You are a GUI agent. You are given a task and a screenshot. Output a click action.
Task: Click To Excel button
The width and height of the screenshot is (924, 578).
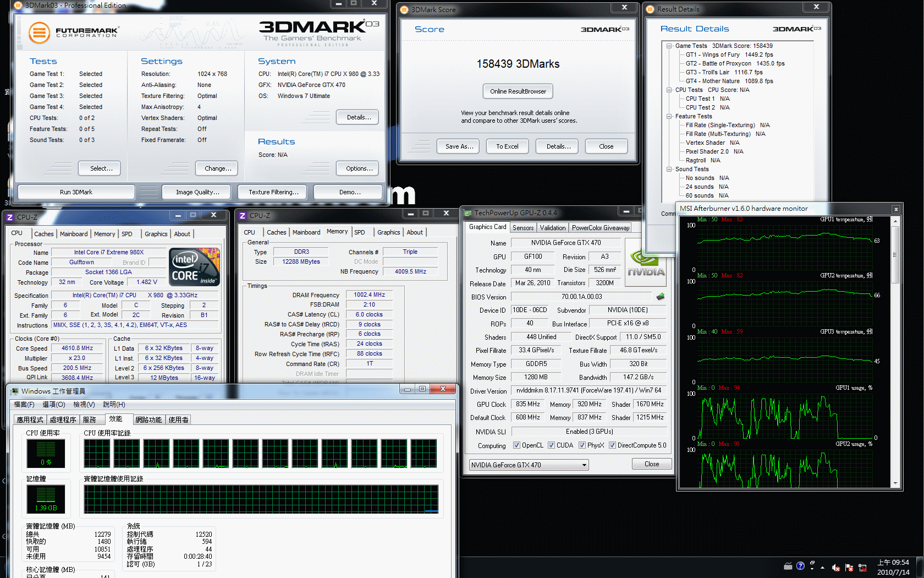[507, 146]
